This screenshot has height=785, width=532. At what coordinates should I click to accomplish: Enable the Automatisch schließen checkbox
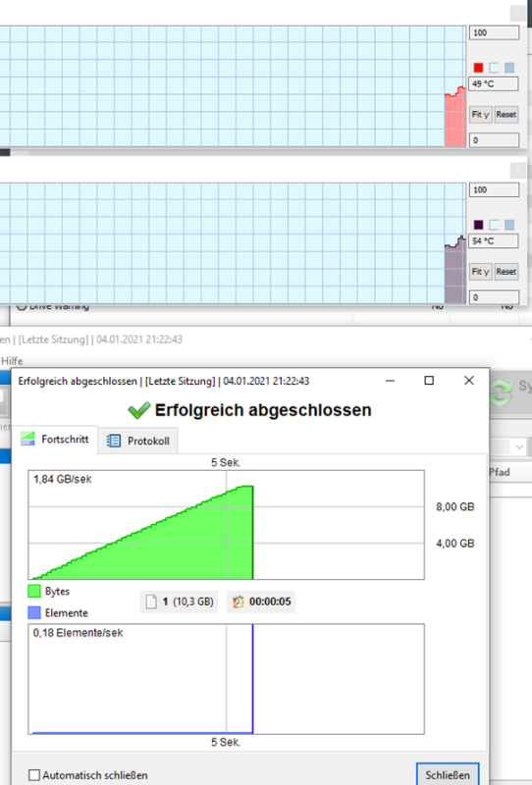coord(34,775)
